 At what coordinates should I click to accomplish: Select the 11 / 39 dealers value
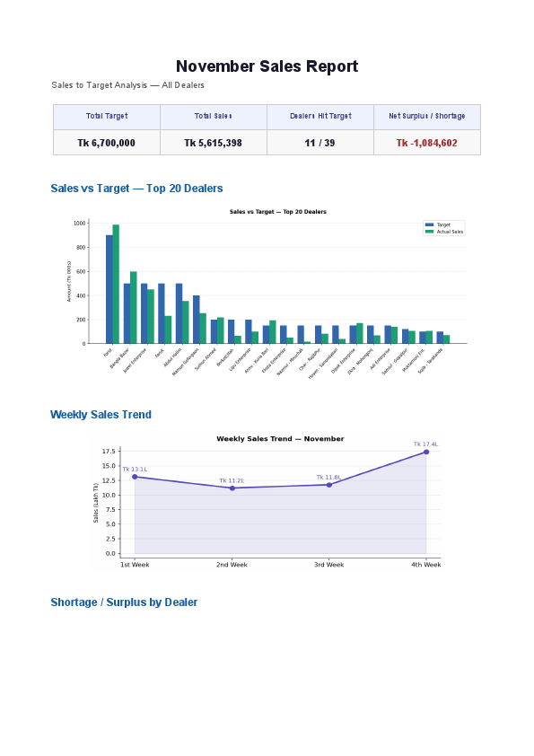pos(320,143)
